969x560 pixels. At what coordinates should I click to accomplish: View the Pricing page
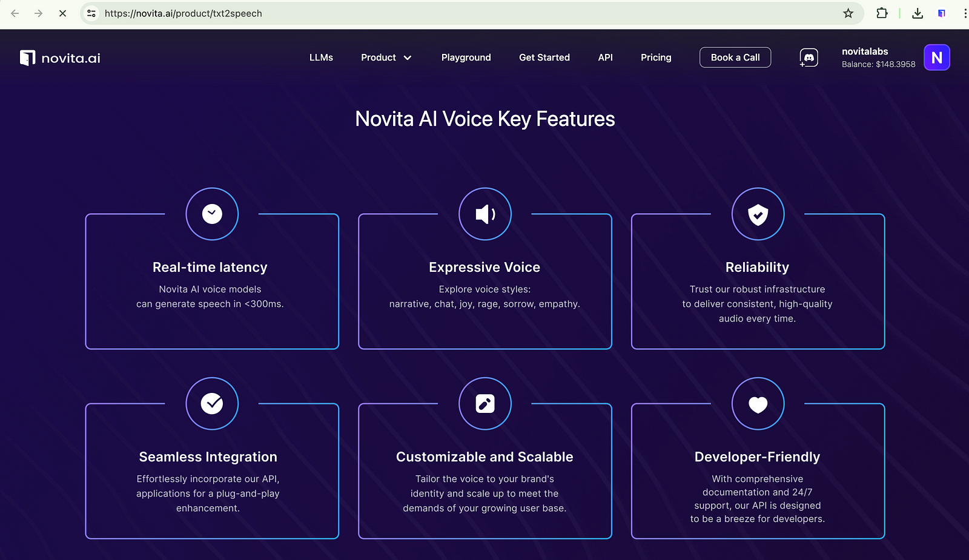point(656,58)
